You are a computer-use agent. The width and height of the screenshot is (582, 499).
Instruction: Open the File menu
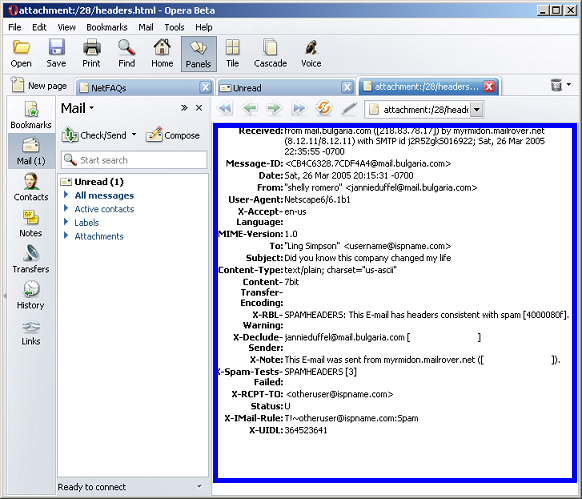[15, 27]
